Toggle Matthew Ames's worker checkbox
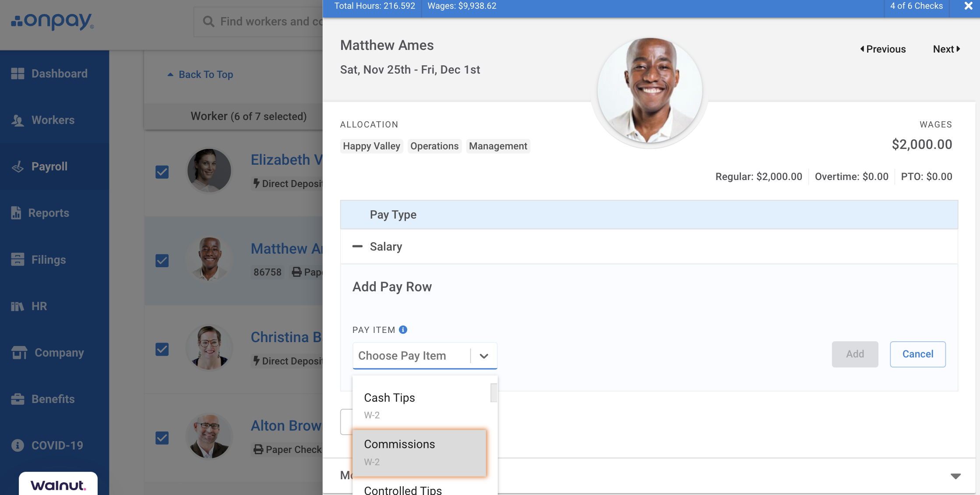980x495 pixels. click(x=162, y=261)
